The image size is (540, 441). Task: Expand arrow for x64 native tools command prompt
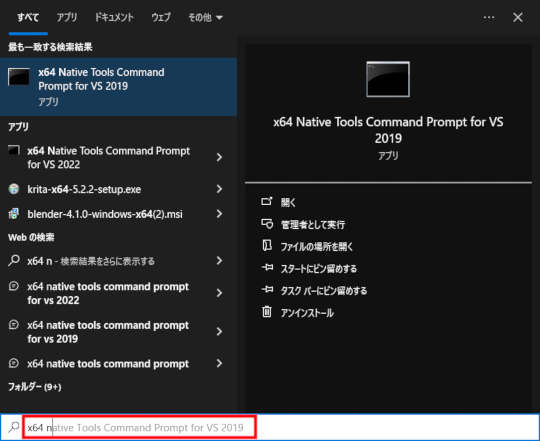[x=219, y=363]
